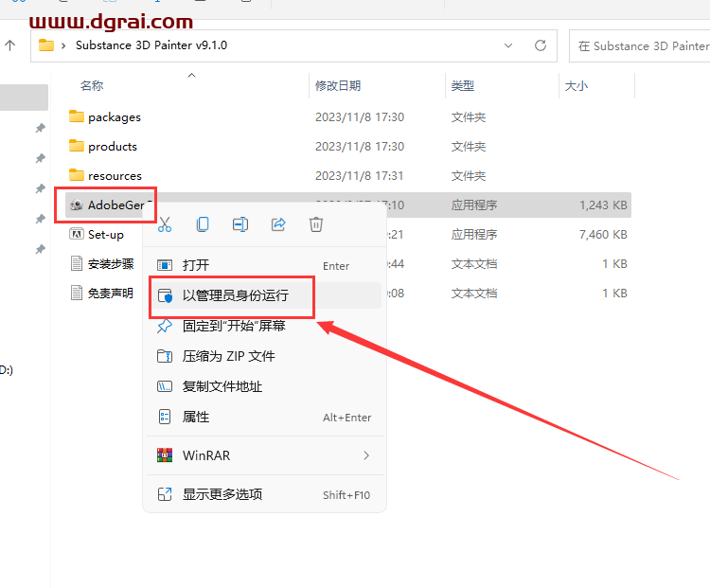Click the path icon beside 复制文件地址

[x=165, y=386]
